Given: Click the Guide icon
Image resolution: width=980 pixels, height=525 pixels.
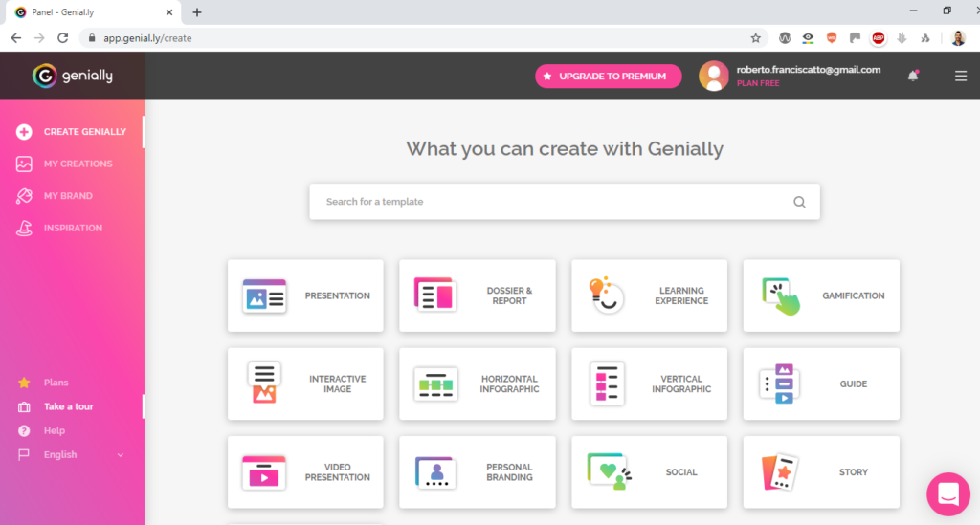Looking at the screenshot, I should tap(779, 383).
